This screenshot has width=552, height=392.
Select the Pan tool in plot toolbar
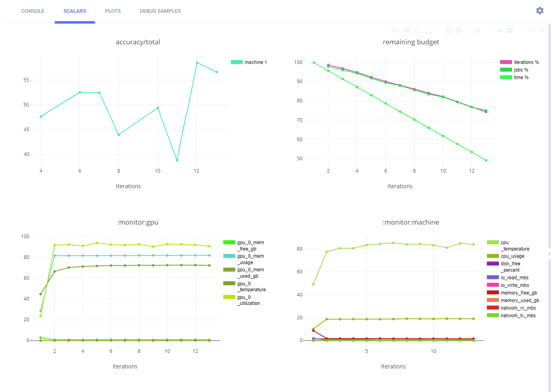pyautogui.click(x=417, y=30)
